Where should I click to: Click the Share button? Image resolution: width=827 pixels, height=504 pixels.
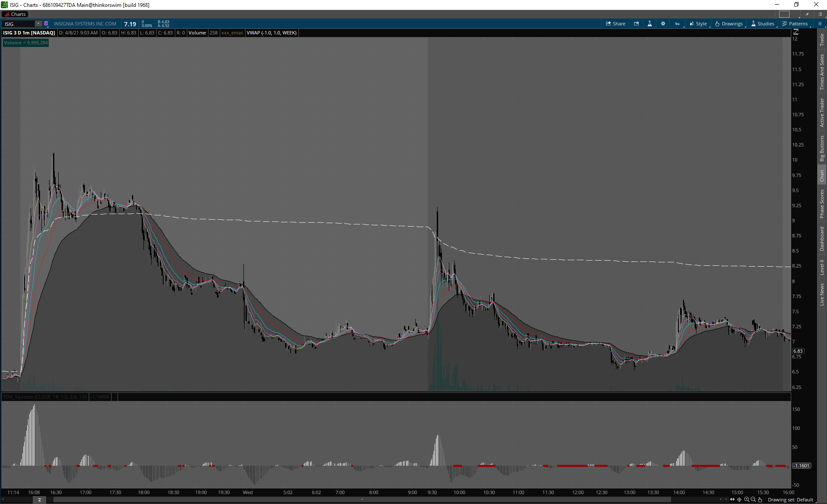tap(616, 24)
